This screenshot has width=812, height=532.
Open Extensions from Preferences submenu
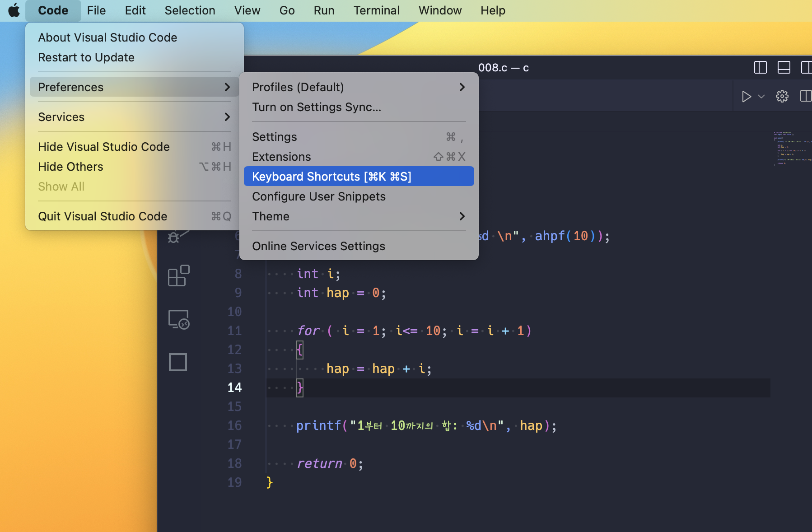[359, 157]
